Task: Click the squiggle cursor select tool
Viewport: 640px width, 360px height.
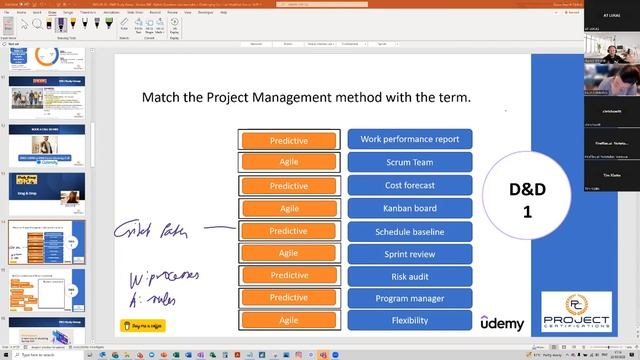Action: point(24,24)
